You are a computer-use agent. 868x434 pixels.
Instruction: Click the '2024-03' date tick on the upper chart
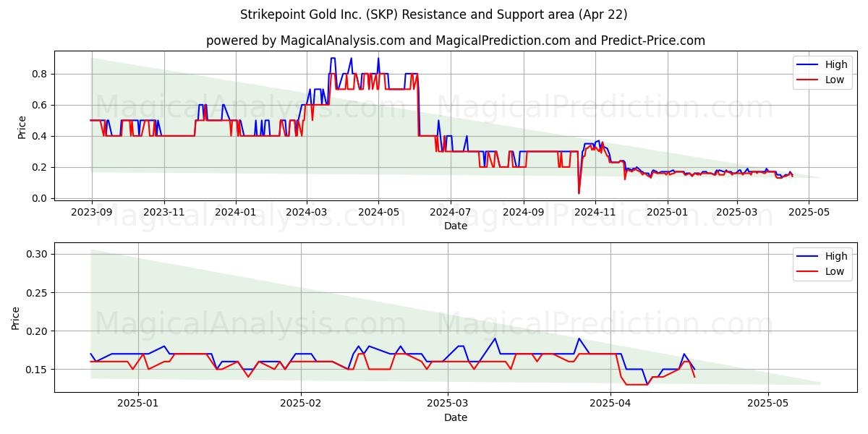[307, 213]
